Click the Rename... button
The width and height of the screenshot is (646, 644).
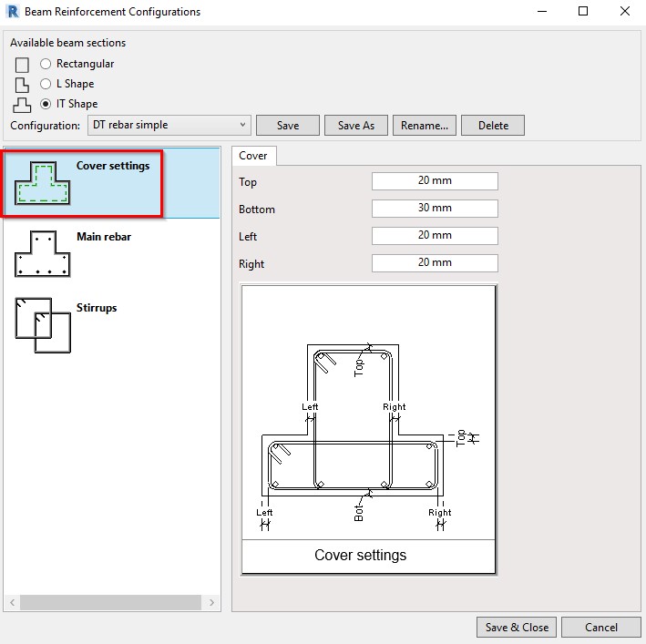425,125
